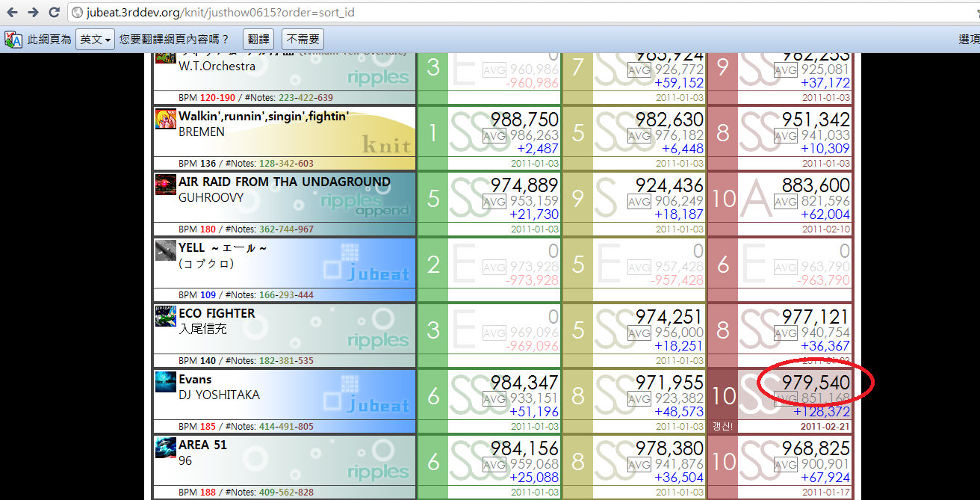Click the green level 6 cell for Evans
980x500 pixels.
433,395
